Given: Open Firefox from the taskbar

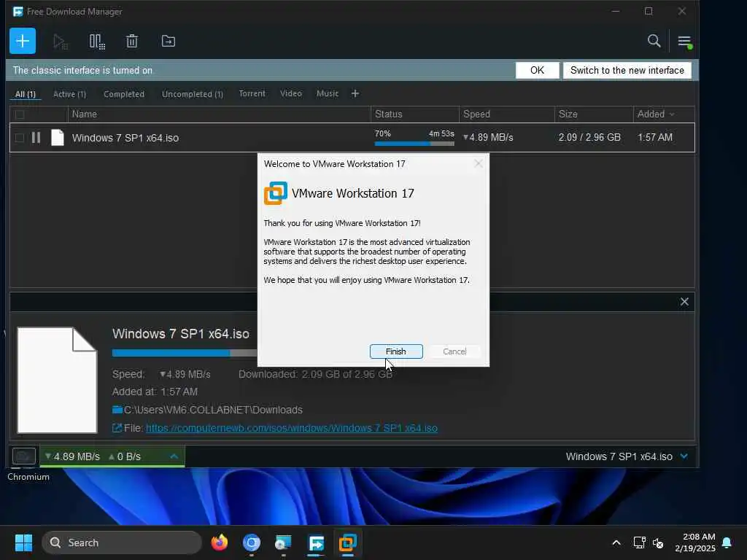Looking at the screenshot, I should pyautogui.click(x=219, y=542).
